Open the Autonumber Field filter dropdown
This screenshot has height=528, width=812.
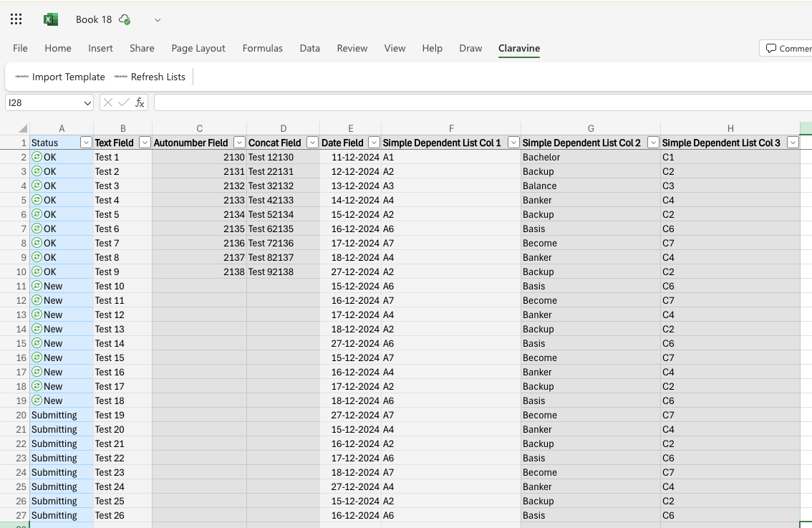239,143
